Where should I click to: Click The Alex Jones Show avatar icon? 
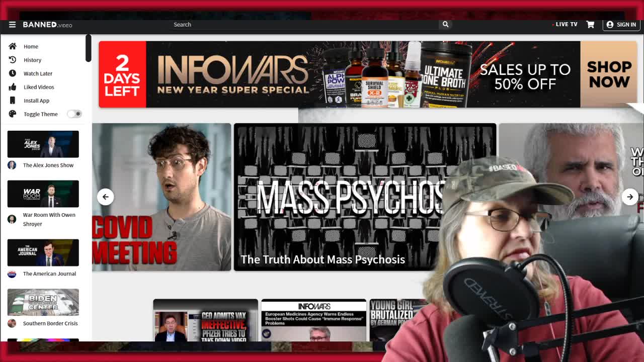coord(12,165)
